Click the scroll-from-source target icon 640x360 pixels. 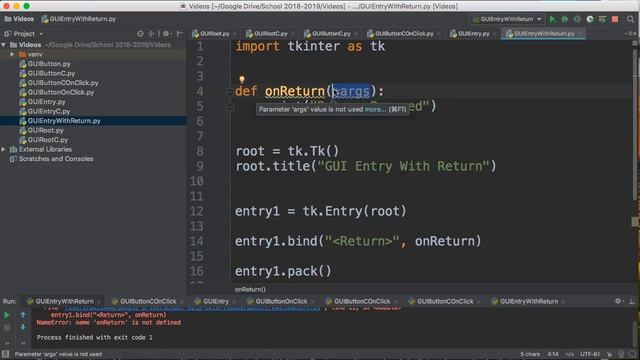(x=140, y=33)
